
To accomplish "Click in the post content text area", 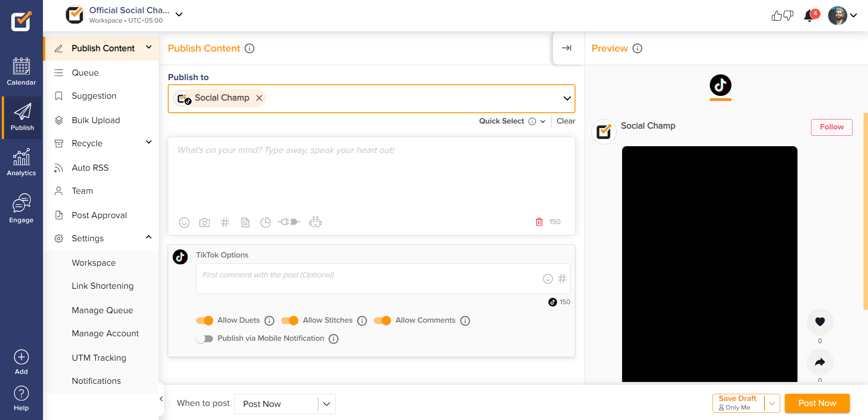I will tap(371, 177).
